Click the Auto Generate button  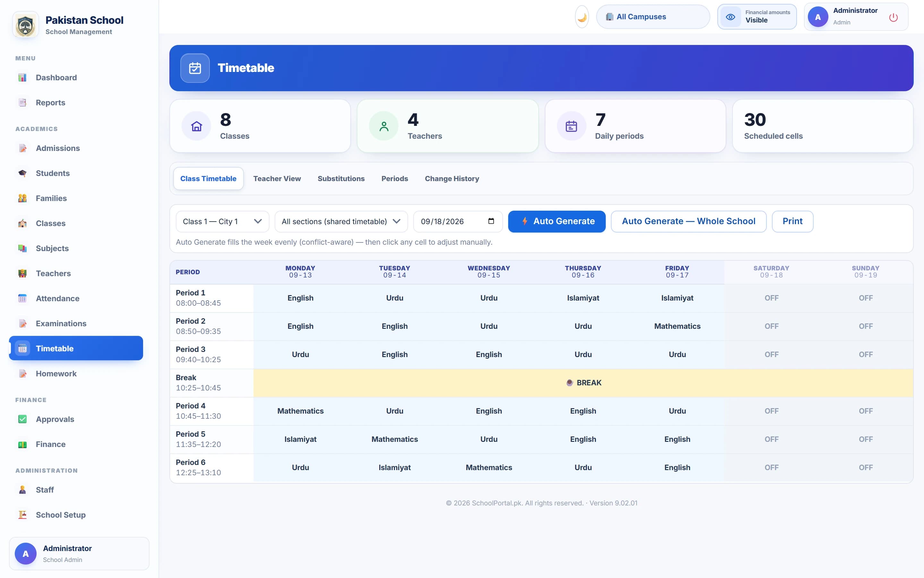[557, 221]
